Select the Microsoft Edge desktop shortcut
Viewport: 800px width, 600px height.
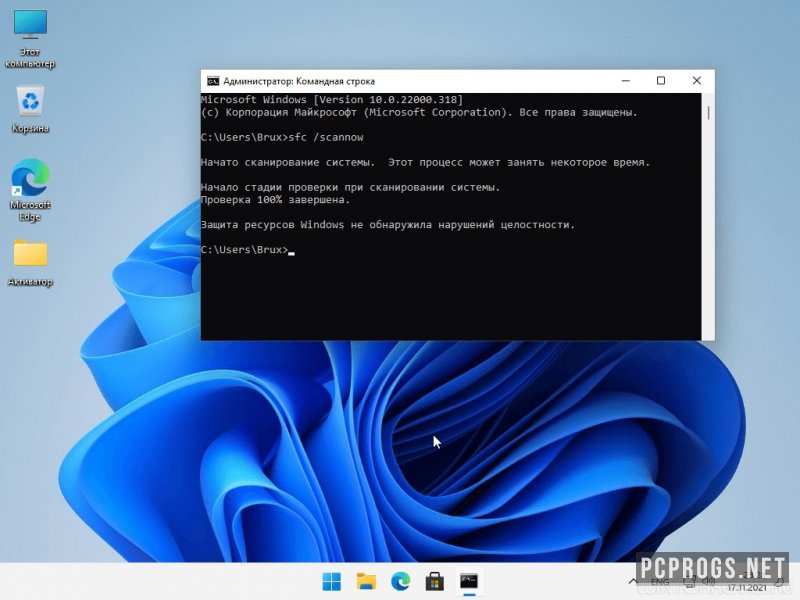pos(30,190)
